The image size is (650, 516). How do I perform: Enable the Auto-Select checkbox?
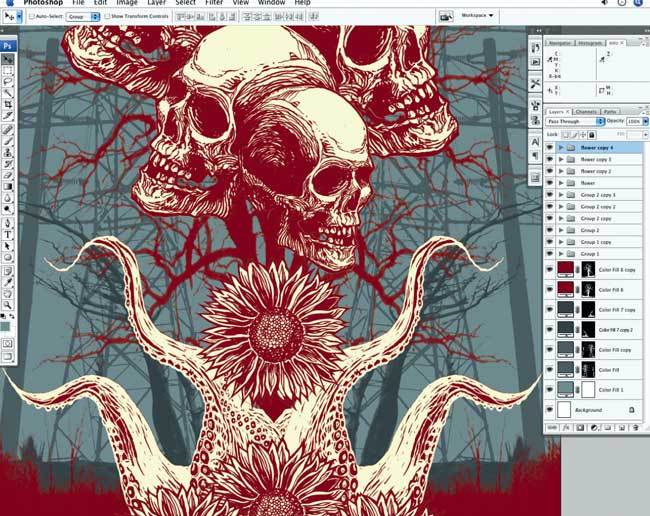pos(32,17)
